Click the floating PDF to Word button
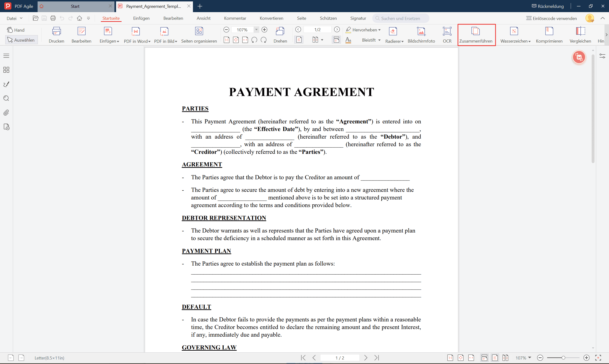The height and width of the screenshot is (364, 609). coord(579,57)
